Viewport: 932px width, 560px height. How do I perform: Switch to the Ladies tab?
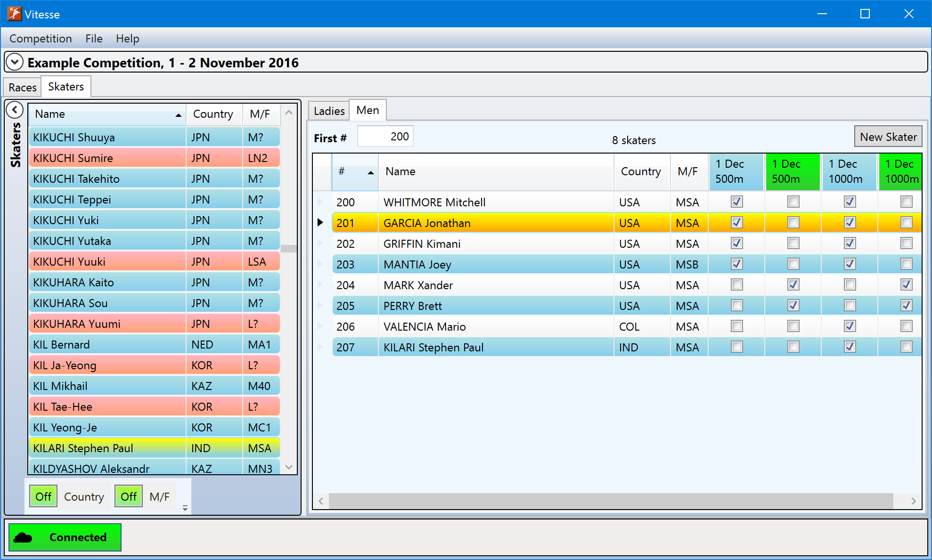click(x=329, y=111)
